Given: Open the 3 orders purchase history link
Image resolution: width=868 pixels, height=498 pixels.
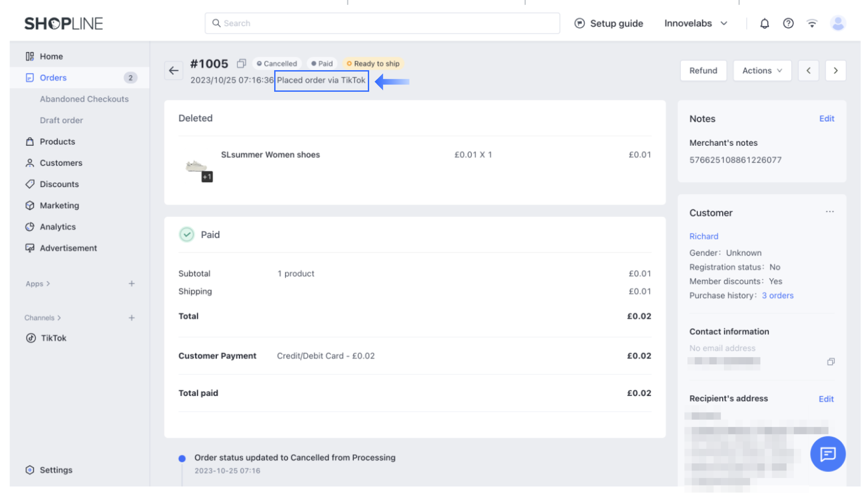Looking at the screenshot, I should click(777, 296).
